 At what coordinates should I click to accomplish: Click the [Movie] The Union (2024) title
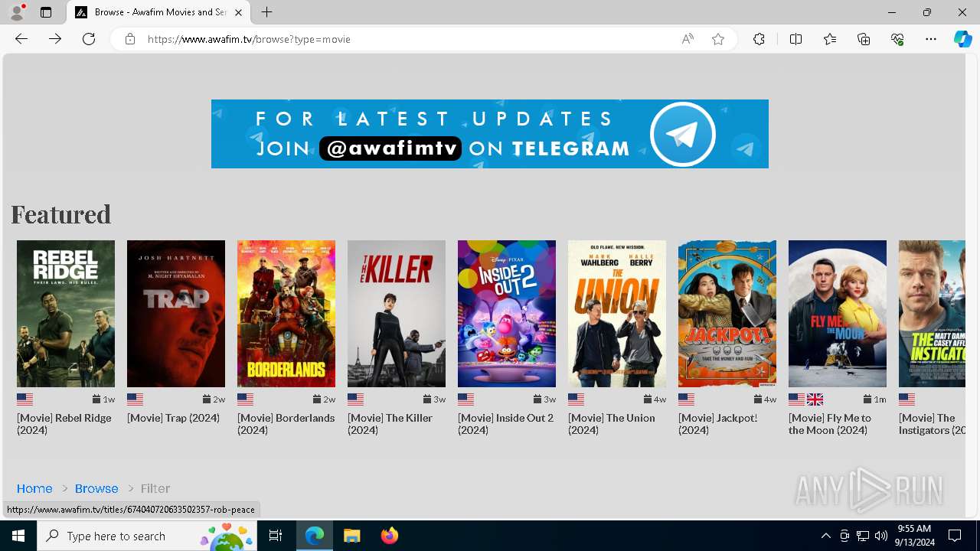click(612, 424)
